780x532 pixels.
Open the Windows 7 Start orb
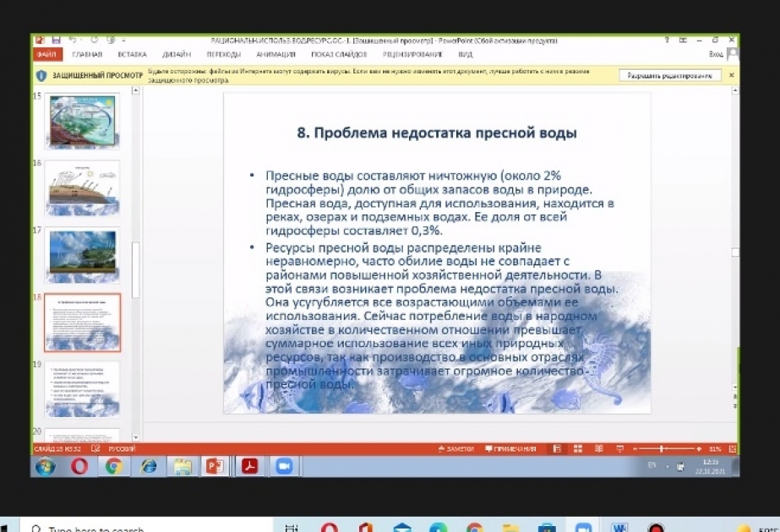click(46, 466)
